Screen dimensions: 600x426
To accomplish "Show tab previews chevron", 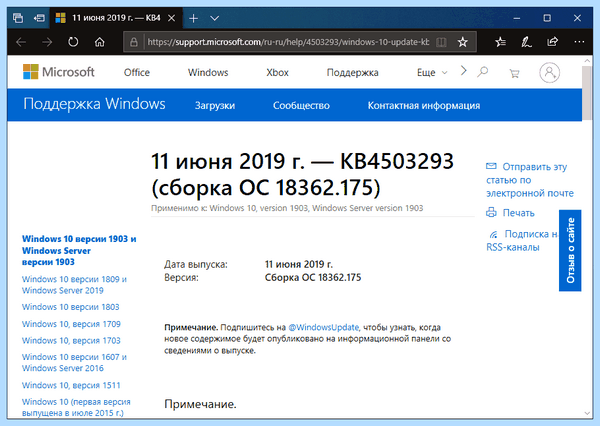I will pos(215,18).
